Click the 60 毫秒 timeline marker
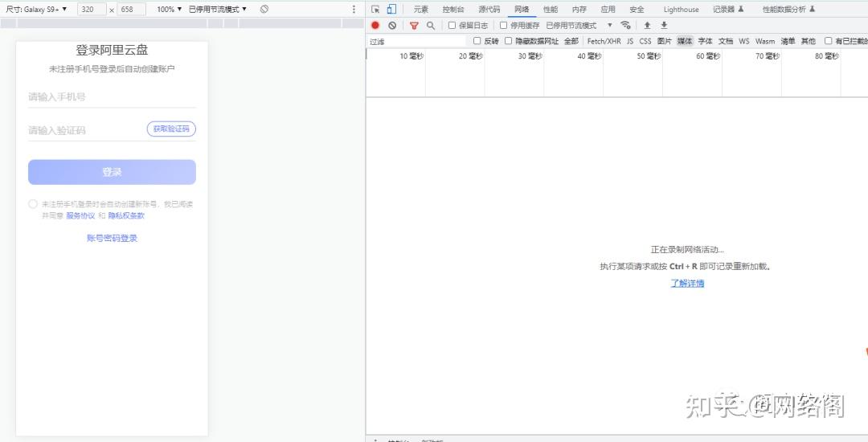 point(708,56)
